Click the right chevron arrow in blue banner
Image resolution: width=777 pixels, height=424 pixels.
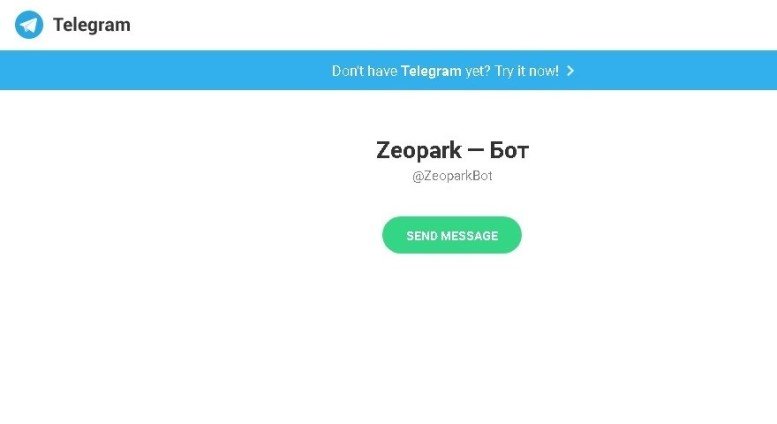click(x=570, y=71)
